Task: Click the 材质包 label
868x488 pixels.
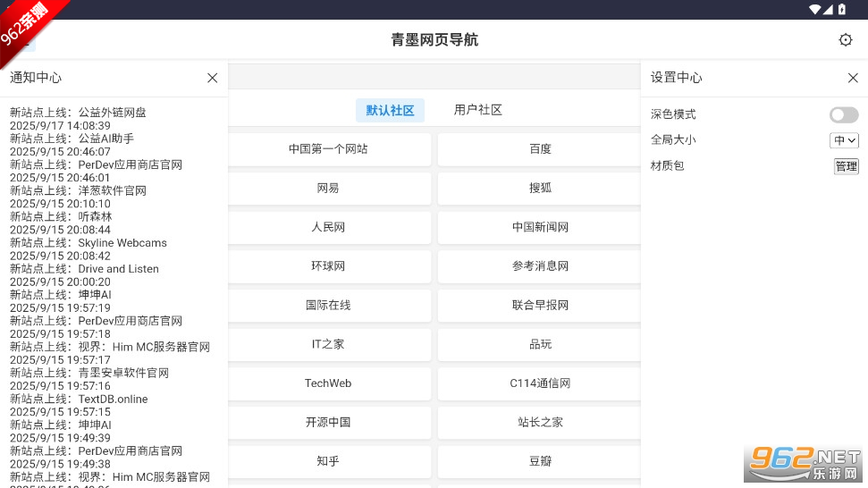Action: click(x=668, y=165)
